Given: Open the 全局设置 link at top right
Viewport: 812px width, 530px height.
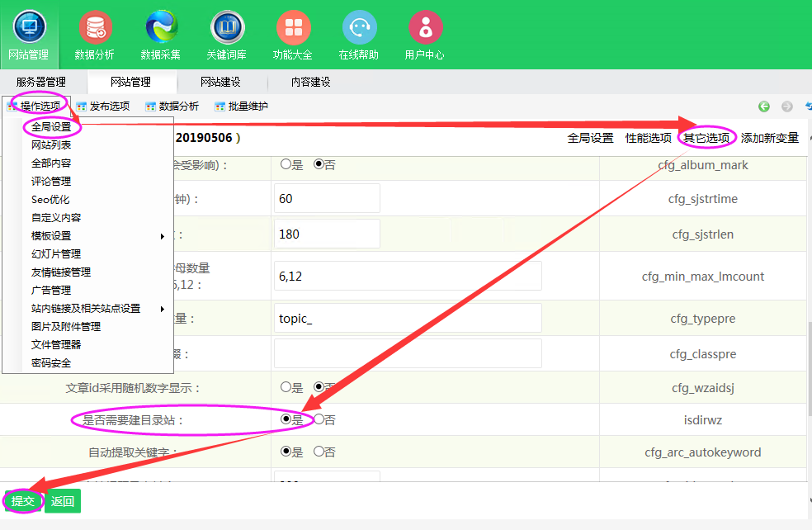Looking at the screenshot, I should (590, 138).
